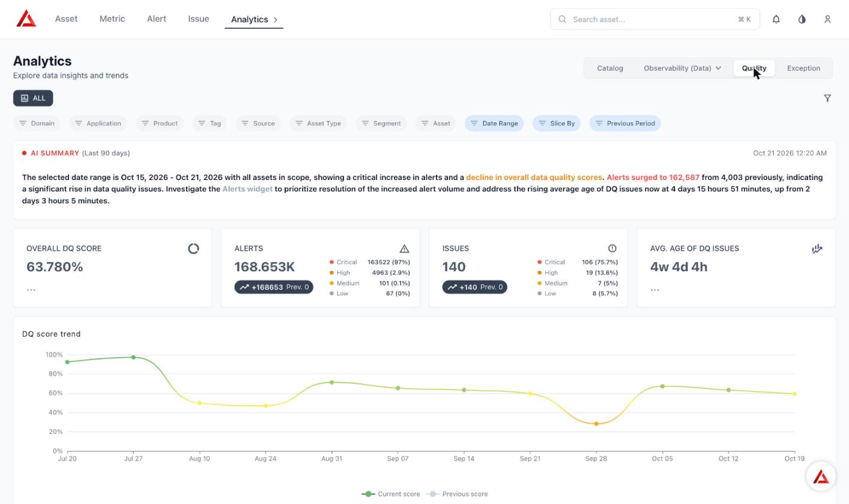Click the Alerts +168653 trend badge
This screenshot has width=849, height=504.
tap(274, 287)
